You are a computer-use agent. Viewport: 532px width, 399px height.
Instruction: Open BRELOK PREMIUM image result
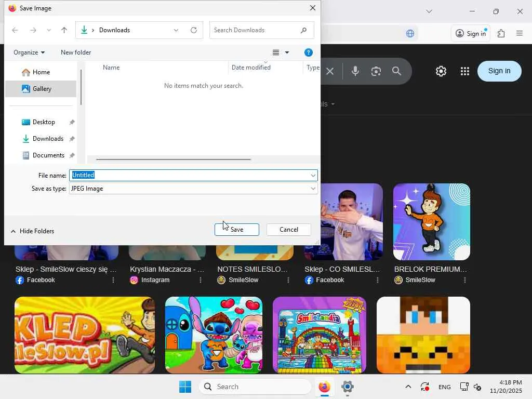tap(432, 222)
